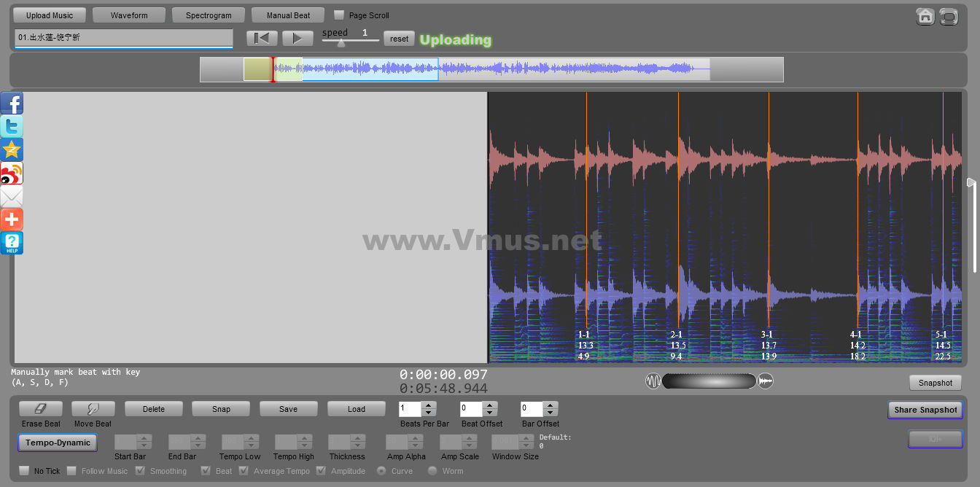Adjust the playback speed slider
The image size is (980, 487).
(x=341, y=42)
